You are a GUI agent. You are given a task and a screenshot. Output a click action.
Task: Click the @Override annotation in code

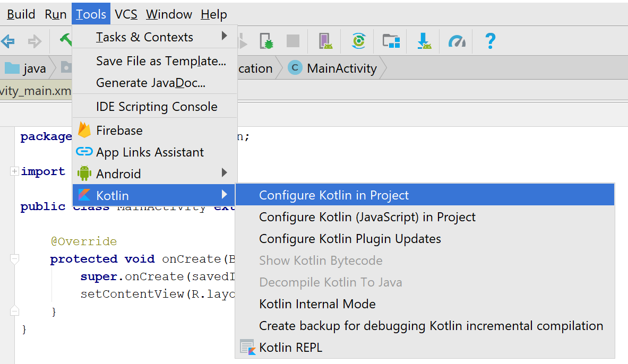pyautogui.click(x=84, y=241)
